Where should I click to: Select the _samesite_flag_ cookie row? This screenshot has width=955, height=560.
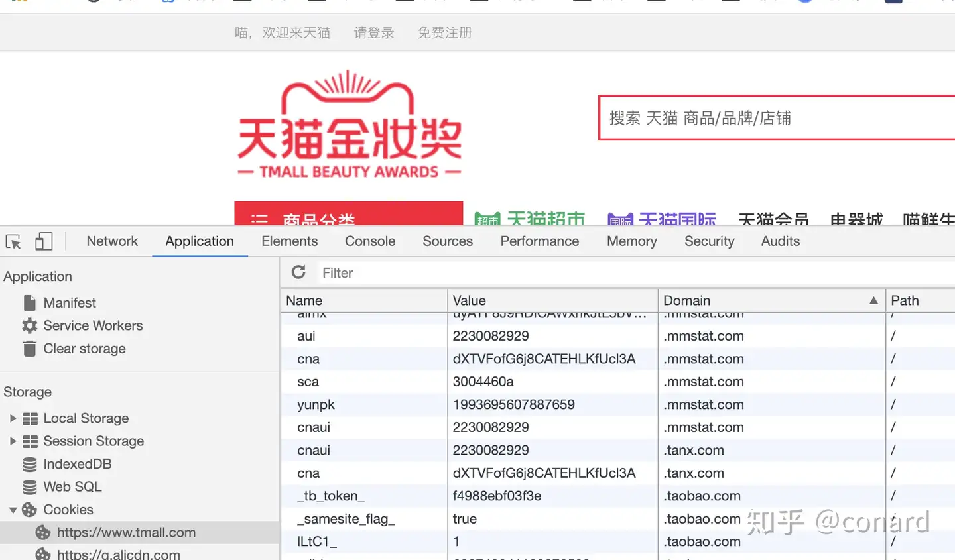point(618,519)
